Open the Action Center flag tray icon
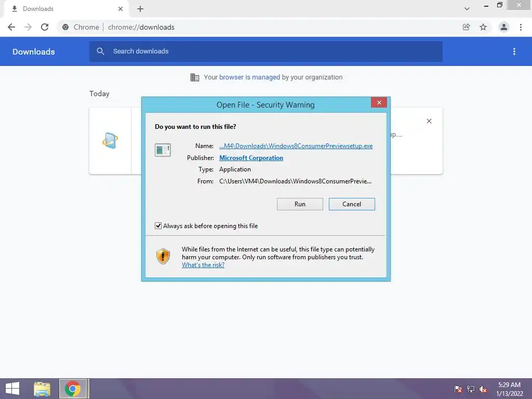The width and height of the screenshot is (532, 399). pos(458,389)
